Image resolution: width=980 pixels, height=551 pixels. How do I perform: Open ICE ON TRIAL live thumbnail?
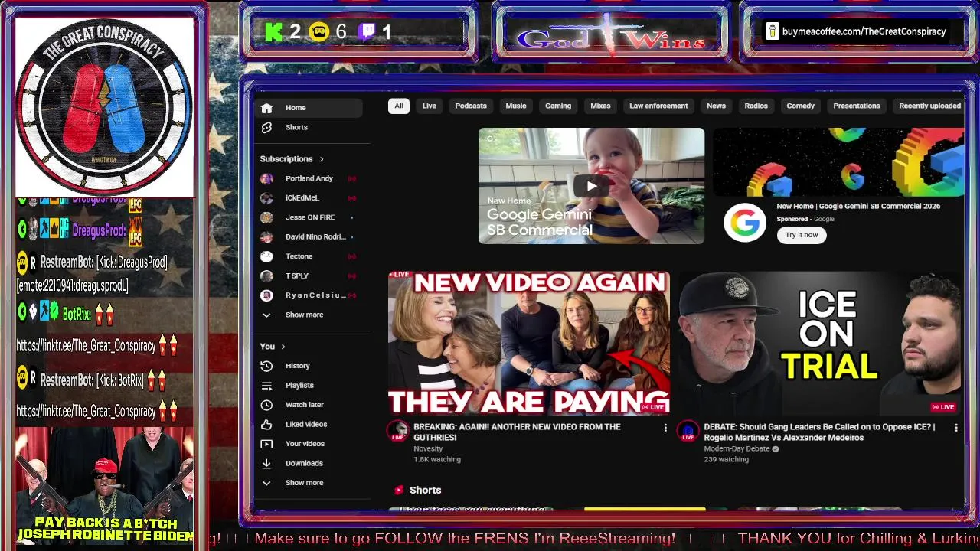(x=820, y=343)
